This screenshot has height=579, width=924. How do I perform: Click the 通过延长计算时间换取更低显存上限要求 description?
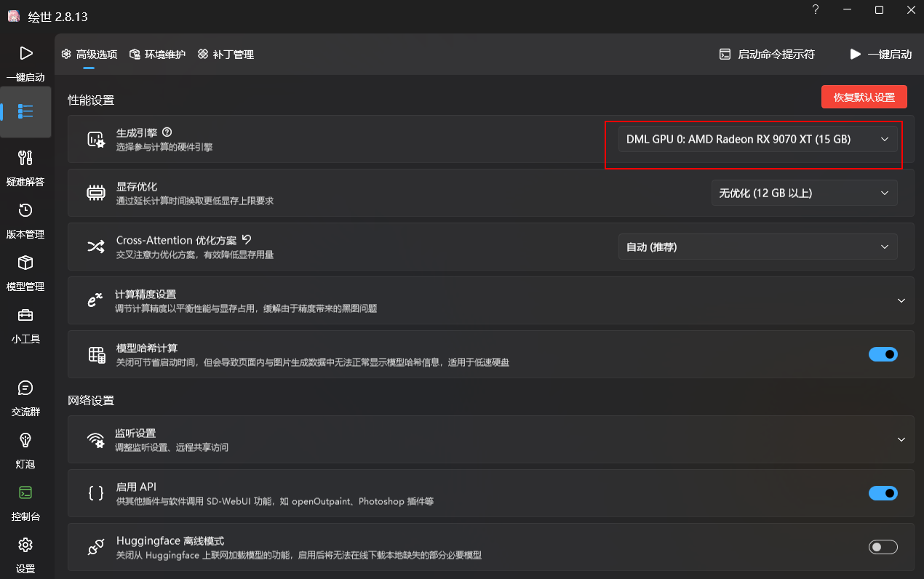(x=195, y=201)
